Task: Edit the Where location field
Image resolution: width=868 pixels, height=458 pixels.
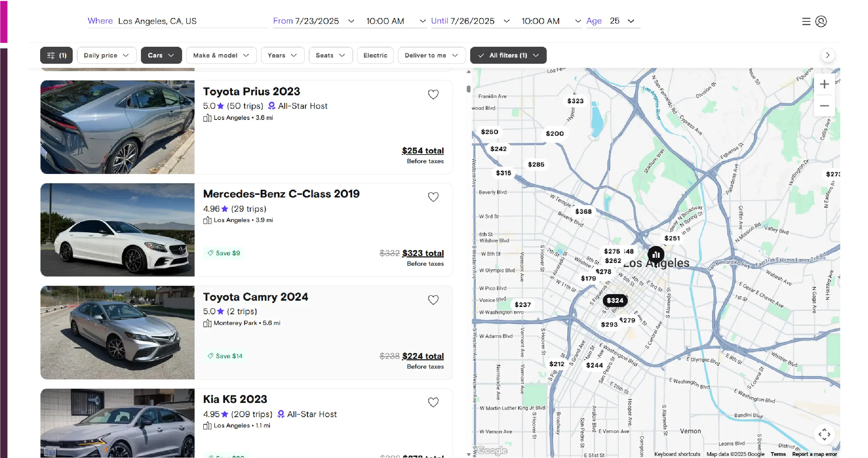Action: 178,21
